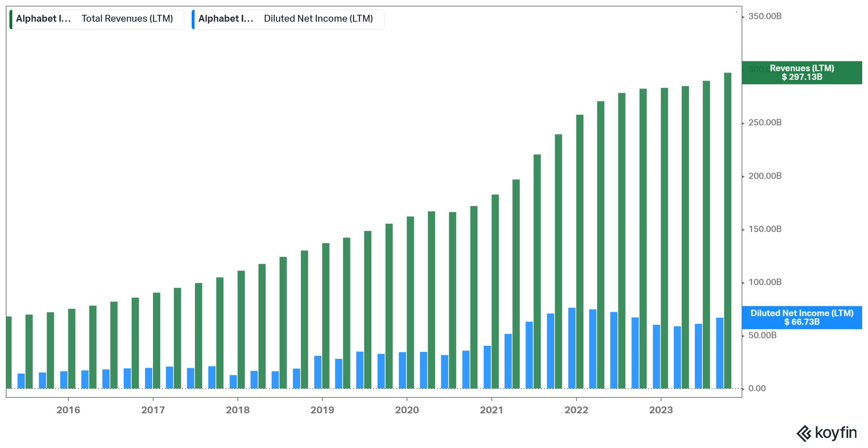Viewport: 868px width, 448px height.
Task: Click the green swatch beside Total Revenues legend
Action: [11, 19]
